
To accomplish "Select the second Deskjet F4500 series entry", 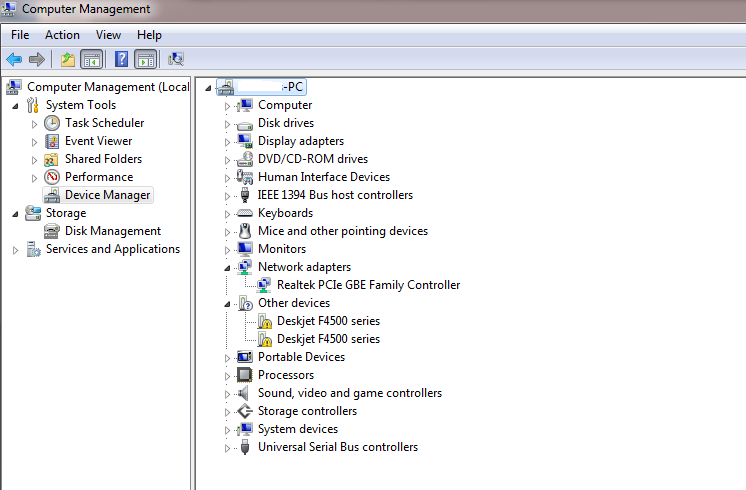I will coord(328,339).
